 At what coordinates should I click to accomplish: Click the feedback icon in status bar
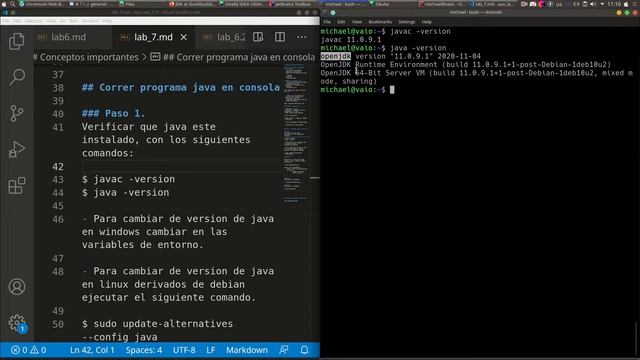tap(284, 350)
